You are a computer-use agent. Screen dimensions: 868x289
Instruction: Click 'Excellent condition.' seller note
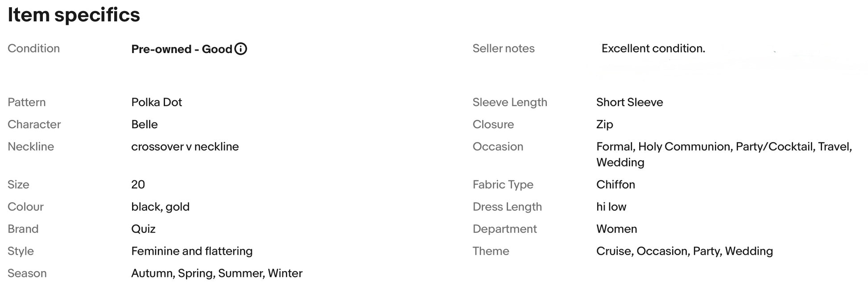[x=653, y=49]
